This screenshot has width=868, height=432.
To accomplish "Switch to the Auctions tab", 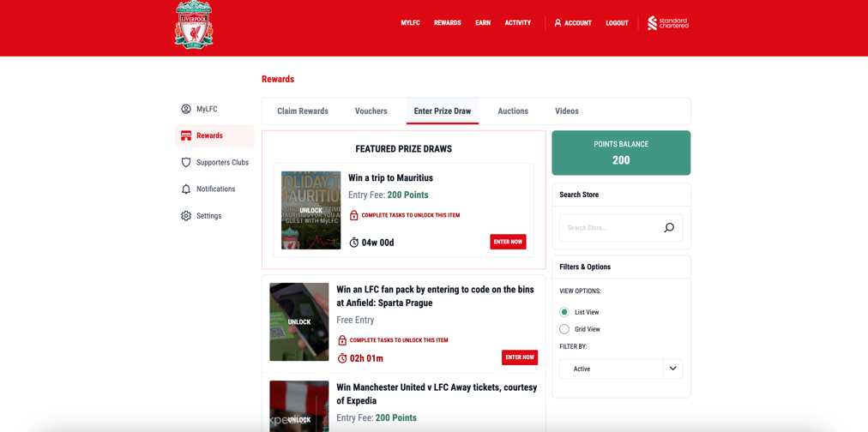I will 513,111.
